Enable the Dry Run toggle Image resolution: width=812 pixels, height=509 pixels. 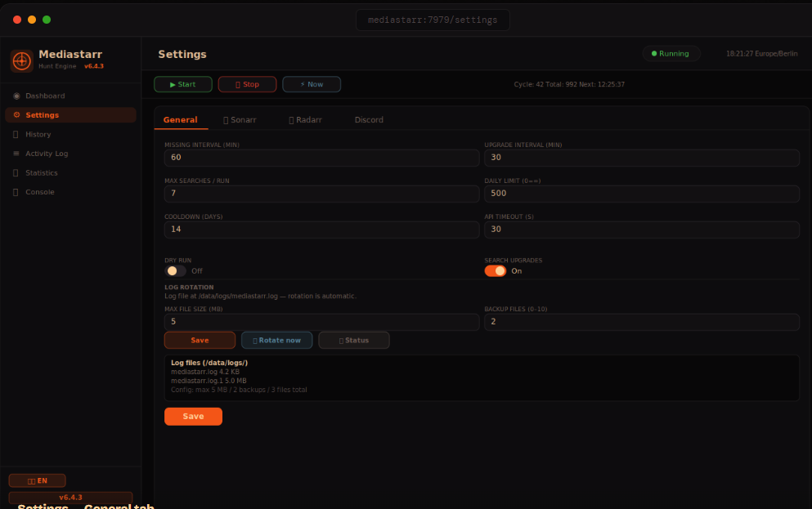pos(175,270)
